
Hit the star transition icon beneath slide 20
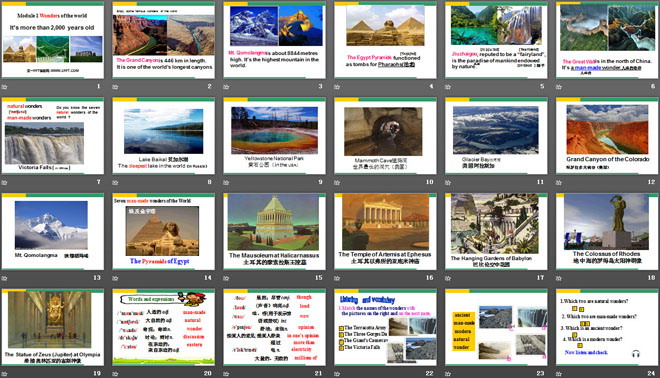pyautogui.click(x=115, y=374)
